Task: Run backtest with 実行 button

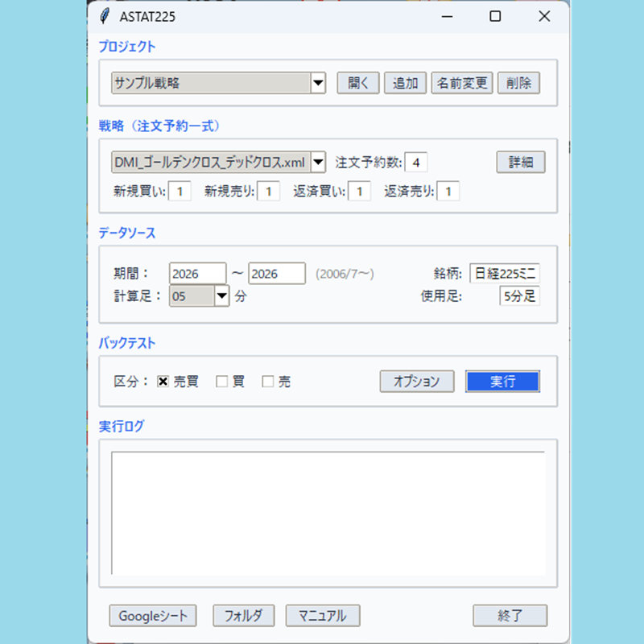Action: [x=502, y=382]
